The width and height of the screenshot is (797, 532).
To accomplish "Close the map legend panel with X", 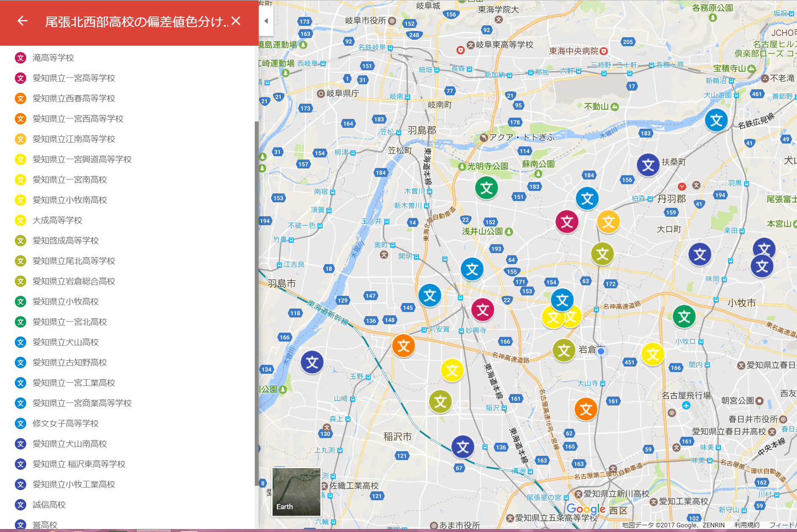I will coord(236,21).
